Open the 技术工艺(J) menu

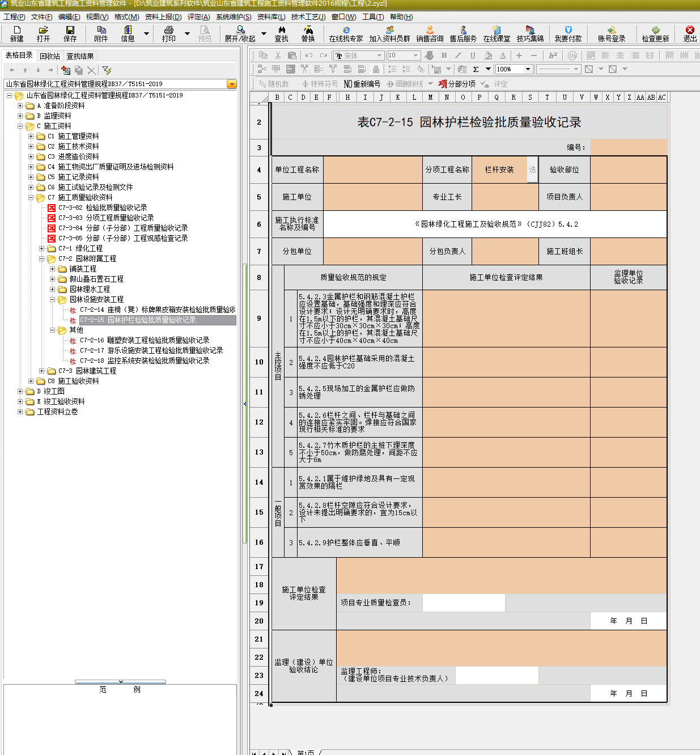[308, 17]
